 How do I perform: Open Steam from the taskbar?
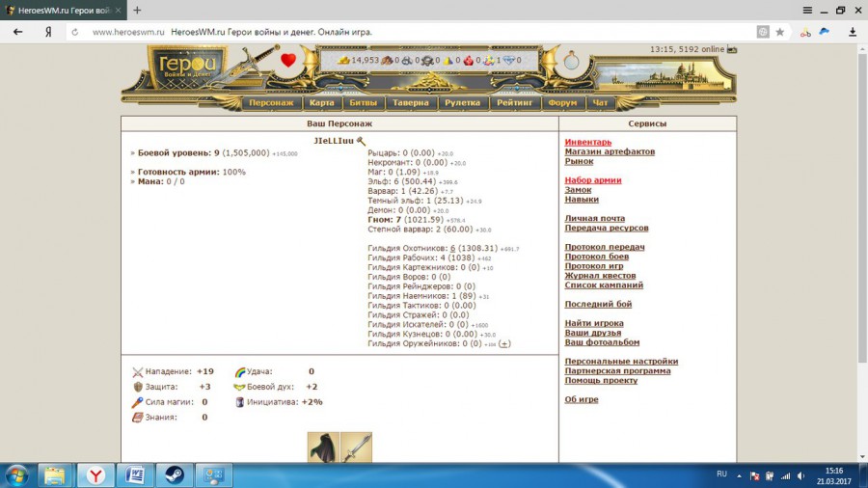[175, 475]
